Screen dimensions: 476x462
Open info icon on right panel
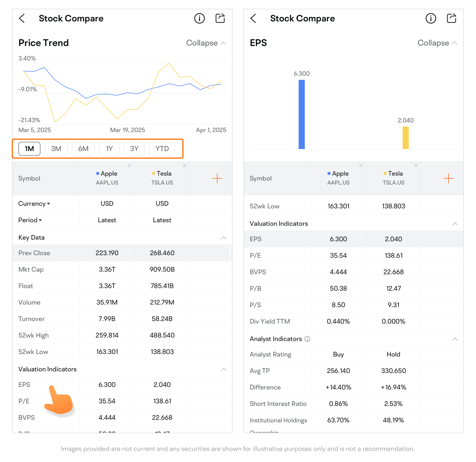[x=431, y=18]
